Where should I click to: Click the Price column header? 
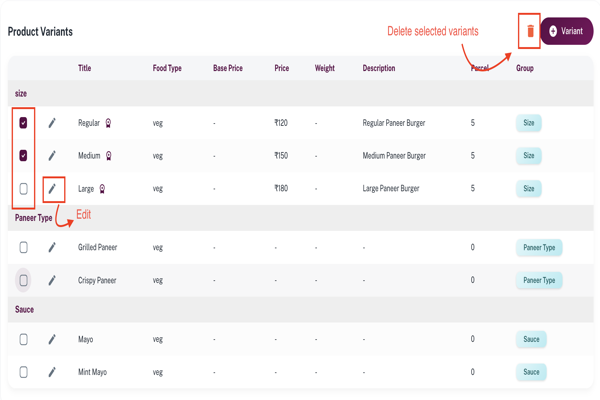click(281, 68)
